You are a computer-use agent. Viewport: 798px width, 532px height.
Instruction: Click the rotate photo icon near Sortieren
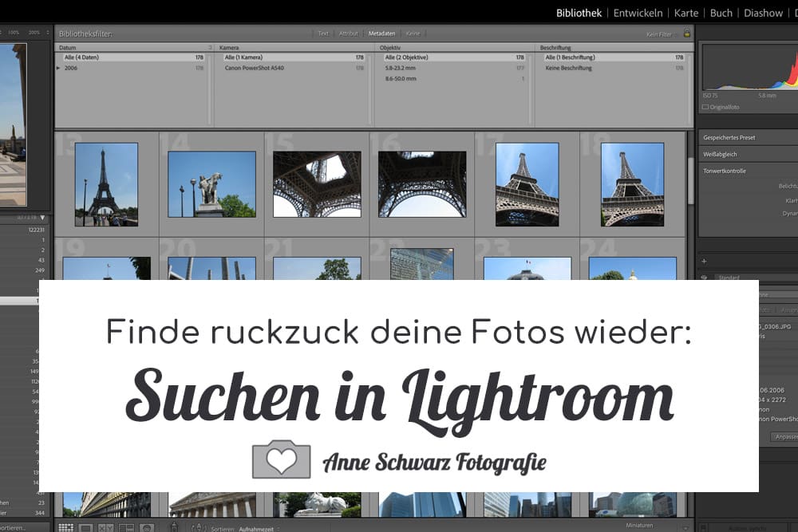click(x=198, y=526)
